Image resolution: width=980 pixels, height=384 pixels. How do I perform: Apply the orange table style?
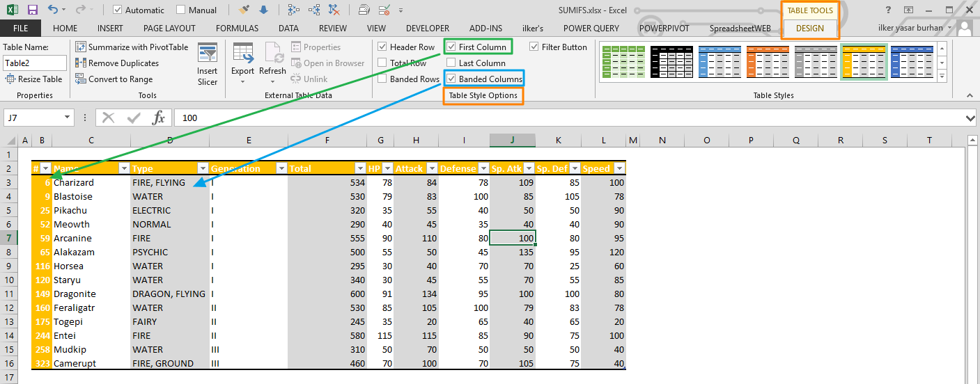coord(768,62)
